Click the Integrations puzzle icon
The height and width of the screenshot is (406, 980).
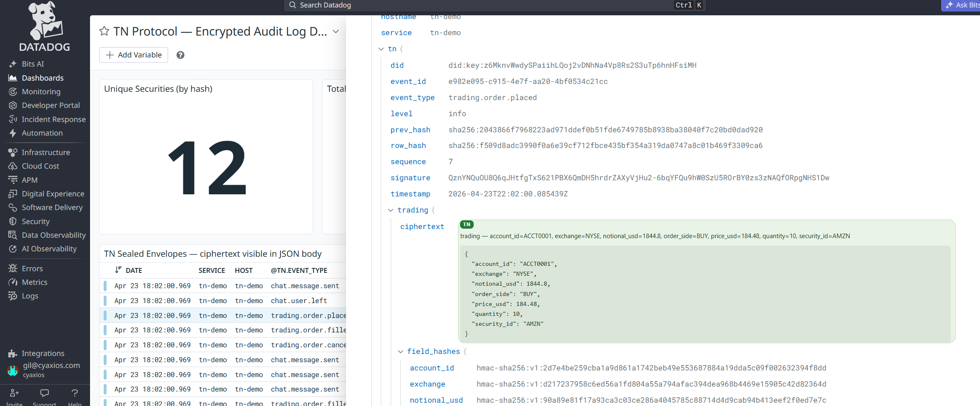pyautogui.click(x=13, y=353)
